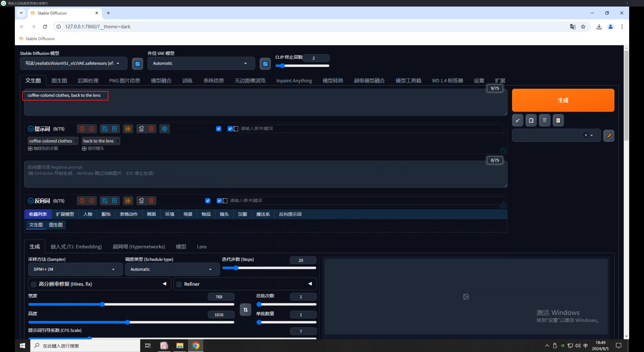
Task: Toggle second blue checkbox in 提示词 row
Action: (230, 129)
